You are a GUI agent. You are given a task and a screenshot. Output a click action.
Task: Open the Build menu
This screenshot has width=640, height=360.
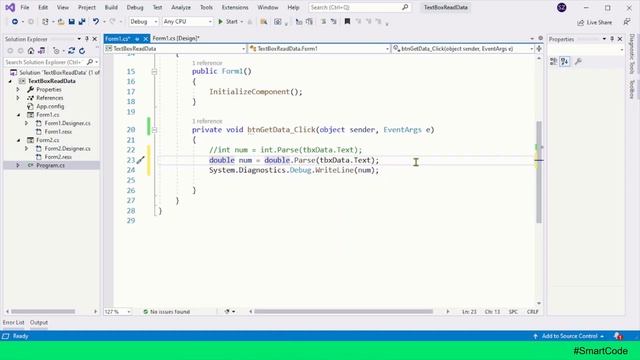point(111,7)
